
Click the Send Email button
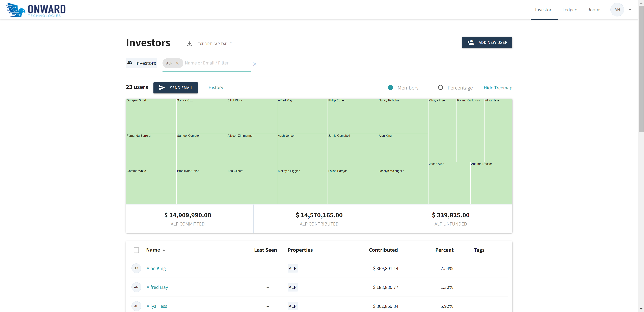pyautogui.click(x=175, y=88)
